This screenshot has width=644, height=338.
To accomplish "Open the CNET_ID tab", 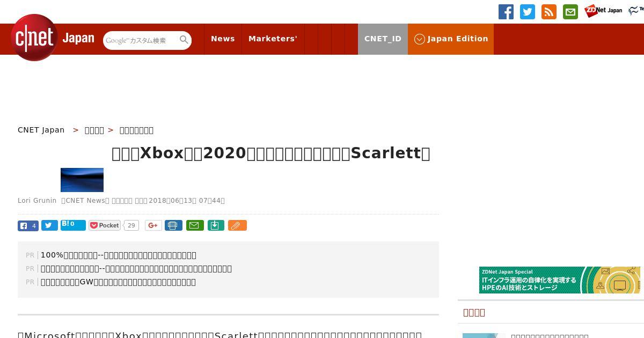I will (x=383, y=39).
